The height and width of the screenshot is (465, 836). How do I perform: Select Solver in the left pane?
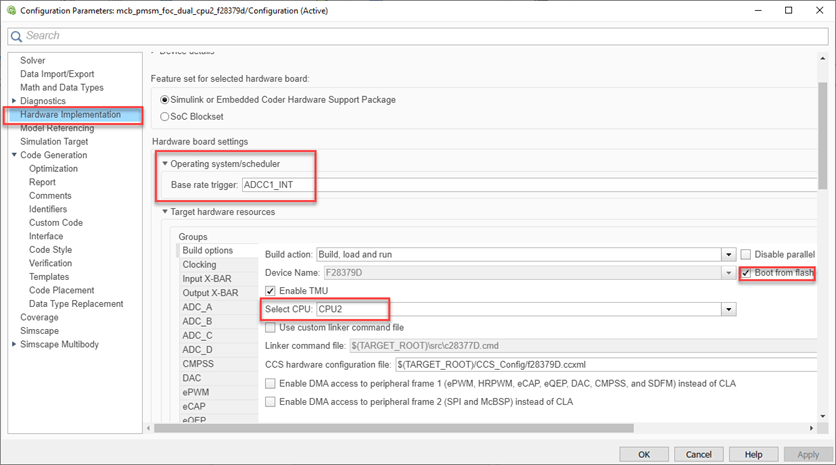pyautogui.click(x=33, y=60)
